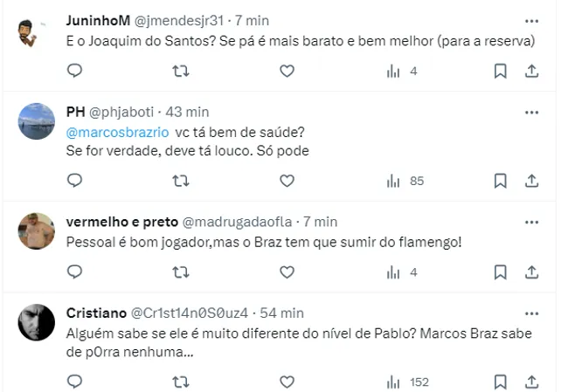Open PH's profile picture

(x=37, y=121)
